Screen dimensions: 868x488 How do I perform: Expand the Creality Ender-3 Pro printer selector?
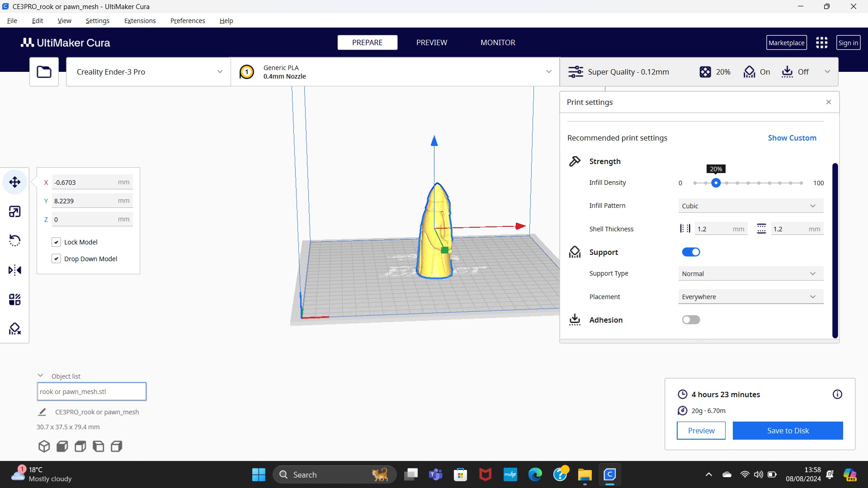click(148, 72)
